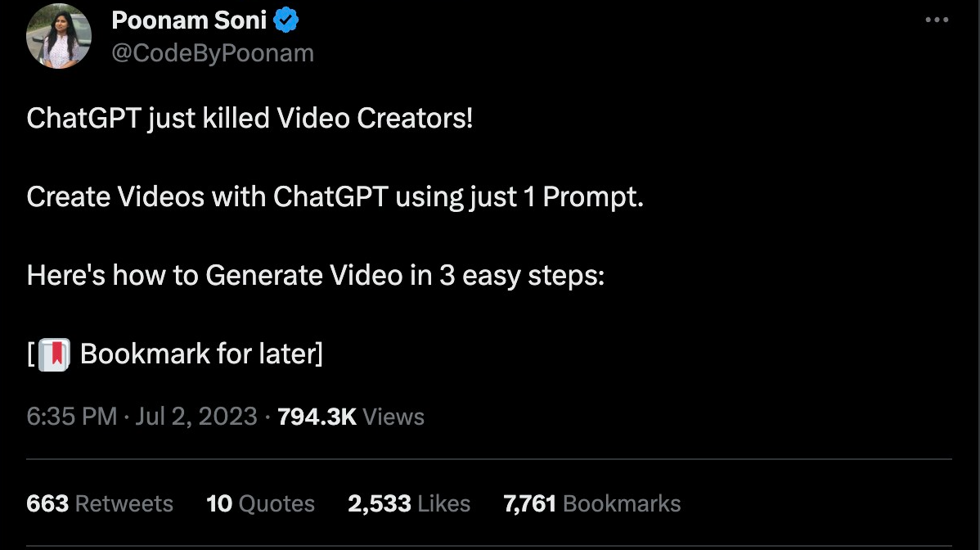
Task: Click the Bookmarks count indicator
Action: coord(530,503)
